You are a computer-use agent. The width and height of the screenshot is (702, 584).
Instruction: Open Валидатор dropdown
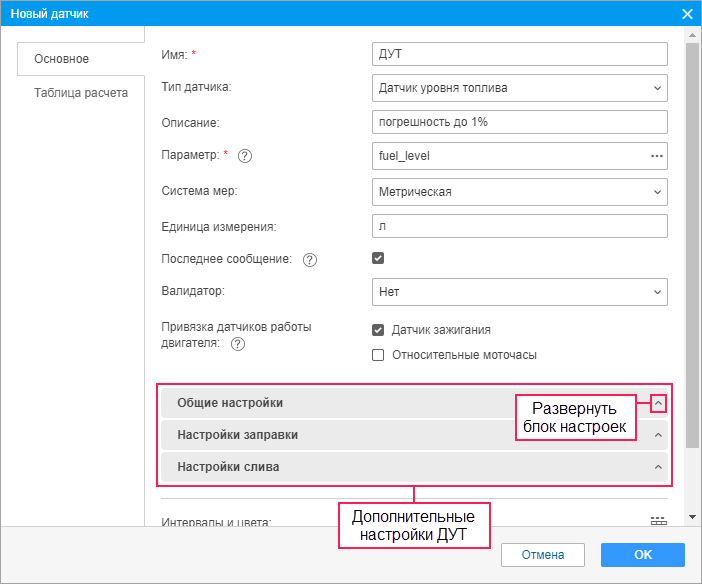click(519, 292)
